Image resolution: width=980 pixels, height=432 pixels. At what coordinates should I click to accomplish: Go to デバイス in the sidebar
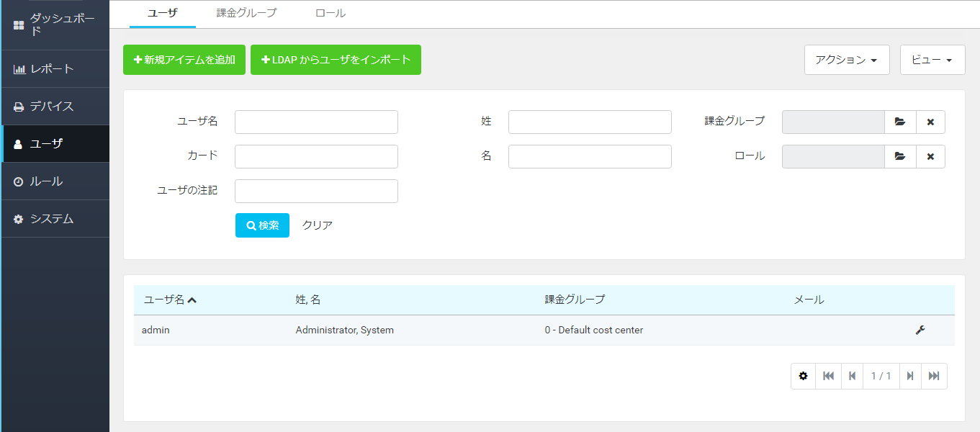click(55, 107)
